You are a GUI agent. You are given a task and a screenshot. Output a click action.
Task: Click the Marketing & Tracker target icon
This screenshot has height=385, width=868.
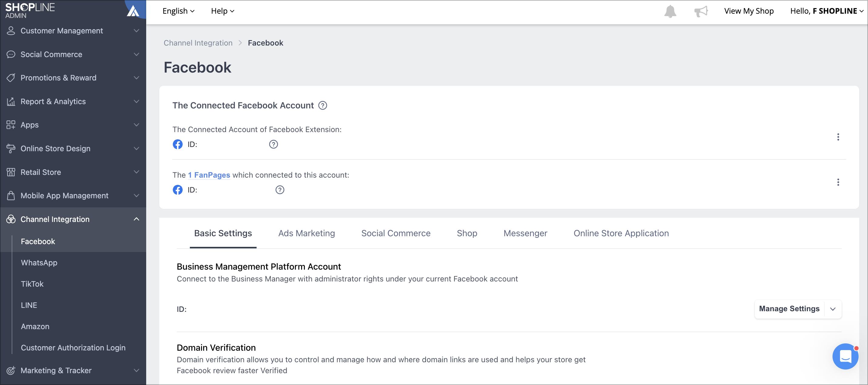tap(11, 370)
